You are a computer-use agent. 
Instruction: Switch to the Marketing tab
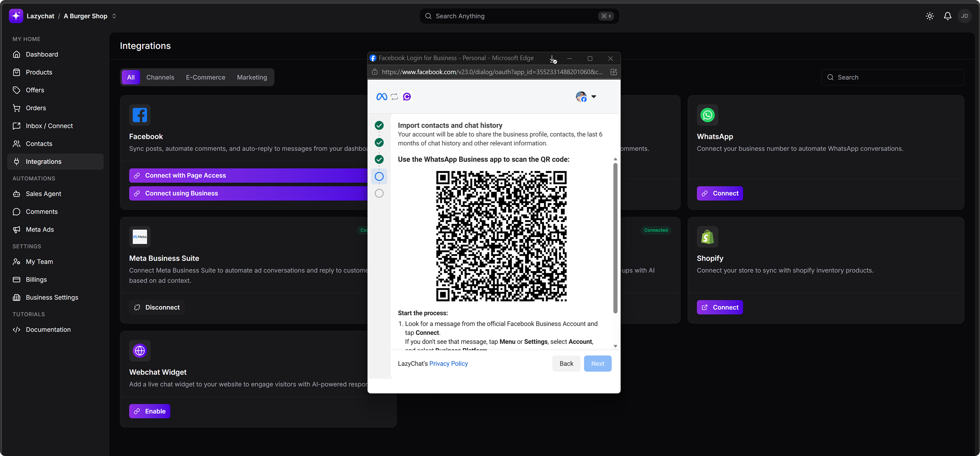(252, 77)
